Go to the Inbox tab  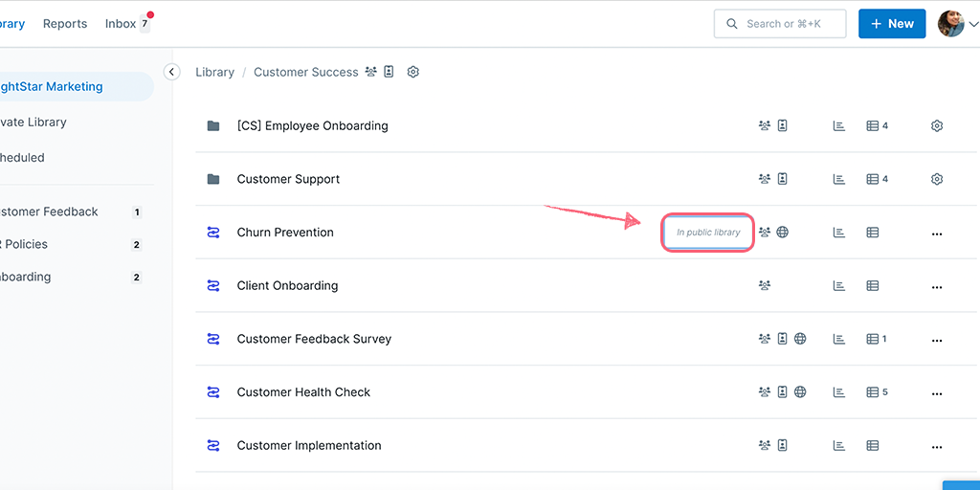122,24
